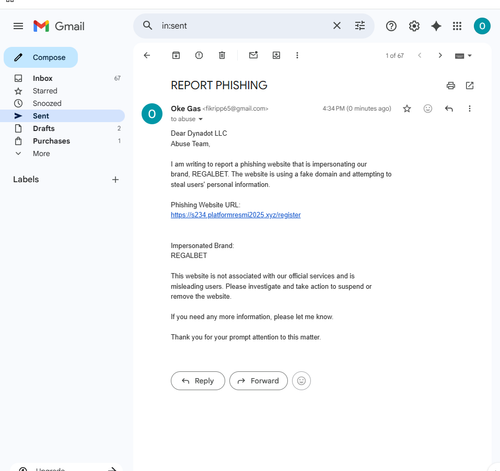This screenshot has height=471, width=500.
Task: Click the Forward button below message
Action: tap(258, 381)
